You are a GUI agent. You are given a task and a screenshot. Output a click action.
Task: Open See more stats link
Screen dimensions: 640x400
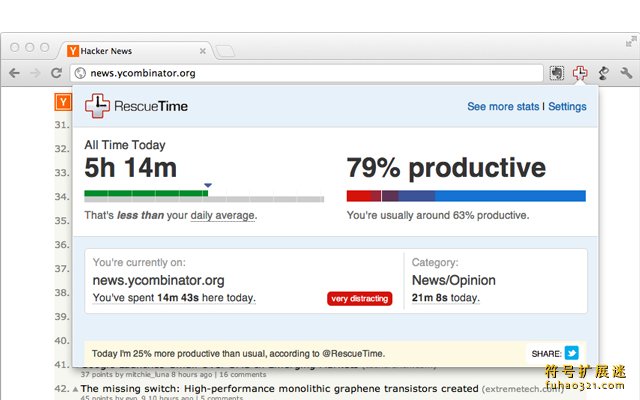tap(503, 107)
